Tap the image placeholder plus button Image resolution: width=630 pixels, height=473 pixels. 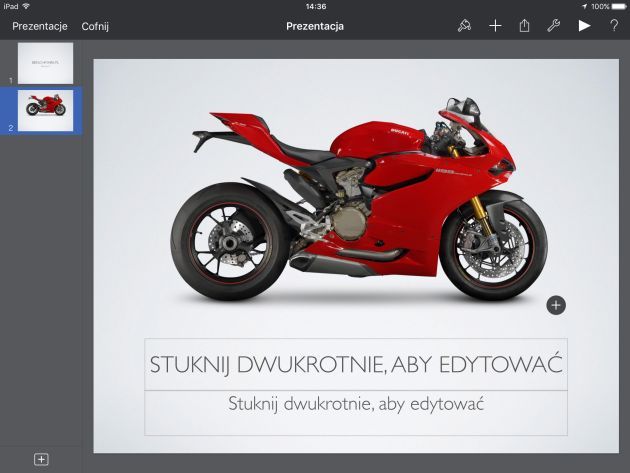(556, 305)
